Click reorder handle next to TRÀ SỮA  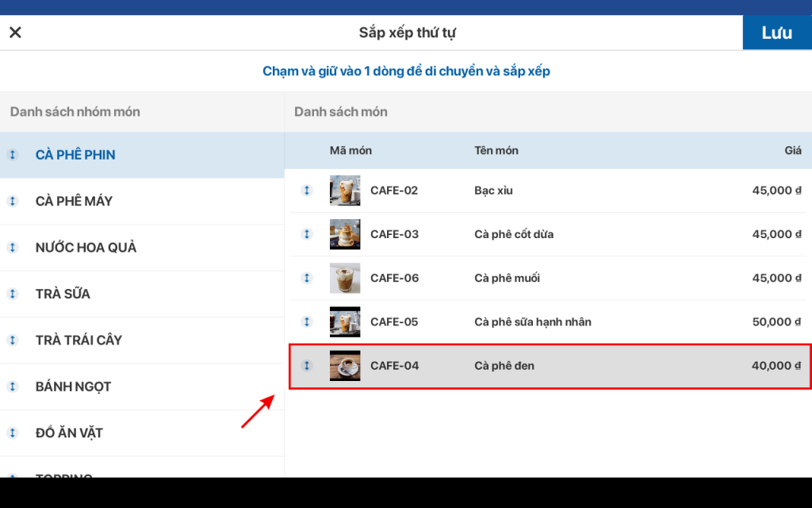tap(13, 294)
